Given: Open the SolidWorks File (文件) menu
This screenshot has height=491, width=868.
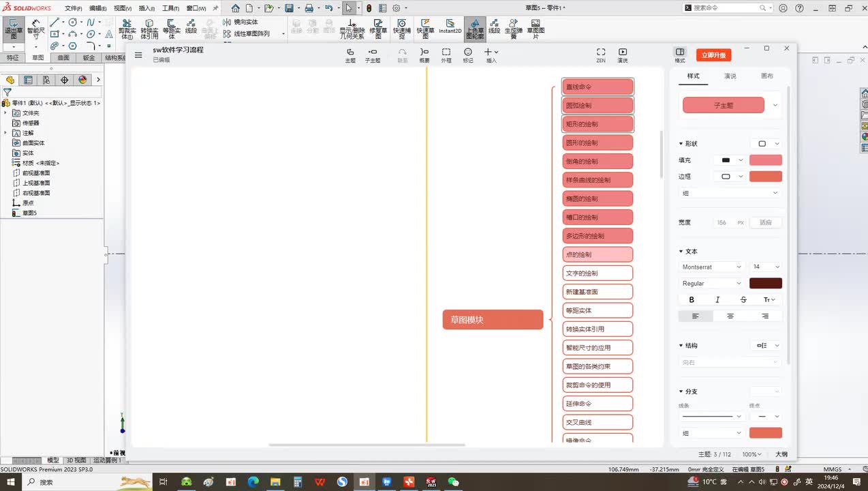Looking at the screenshot, I should tap(74, 8).
